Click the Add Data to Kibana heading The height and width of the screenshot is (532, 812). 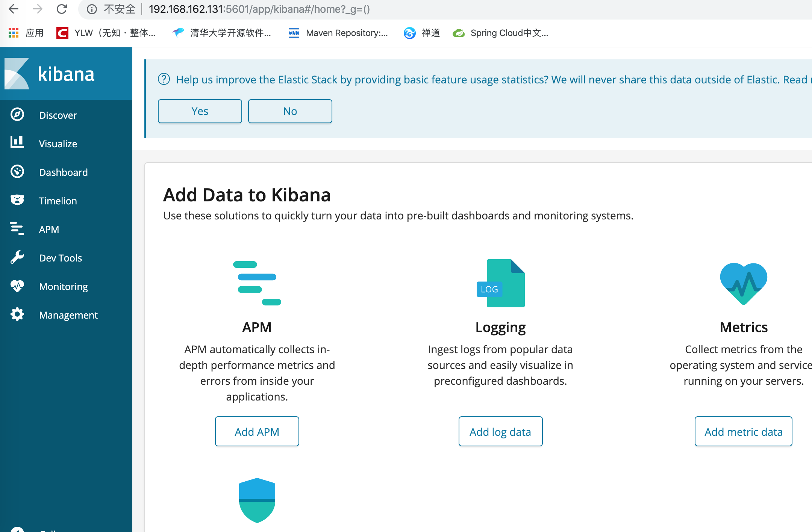click(247, 195)
